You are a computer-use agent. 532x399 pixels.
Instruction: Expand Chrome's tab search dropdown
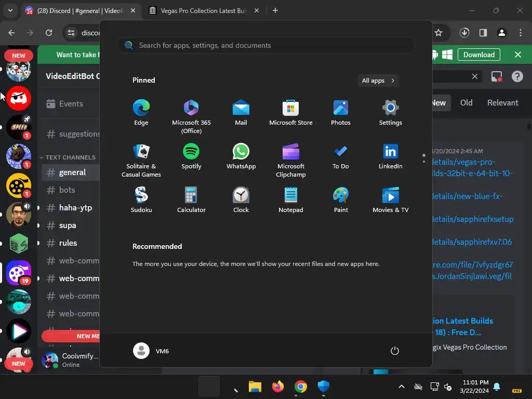[x=10, y=10]
